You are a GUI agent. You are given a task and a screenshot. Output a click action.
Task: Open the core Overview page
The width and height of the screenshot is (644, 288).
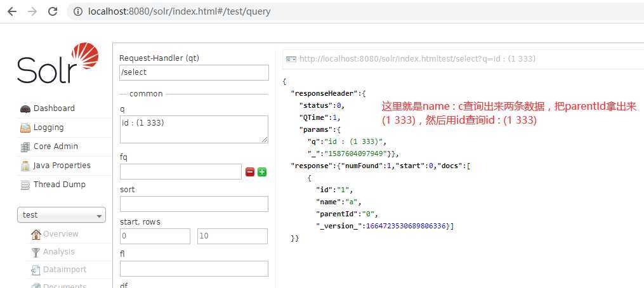61,234
